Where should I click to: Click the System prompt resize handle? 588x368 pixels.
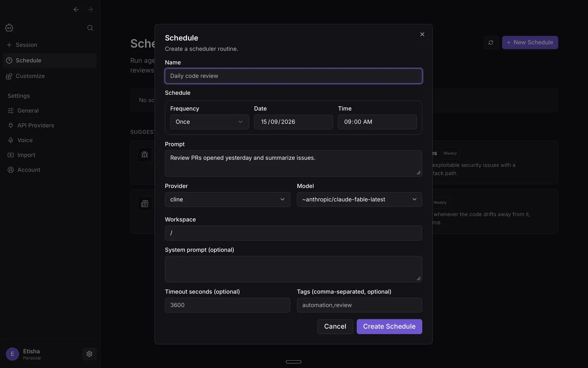point(419,279)
